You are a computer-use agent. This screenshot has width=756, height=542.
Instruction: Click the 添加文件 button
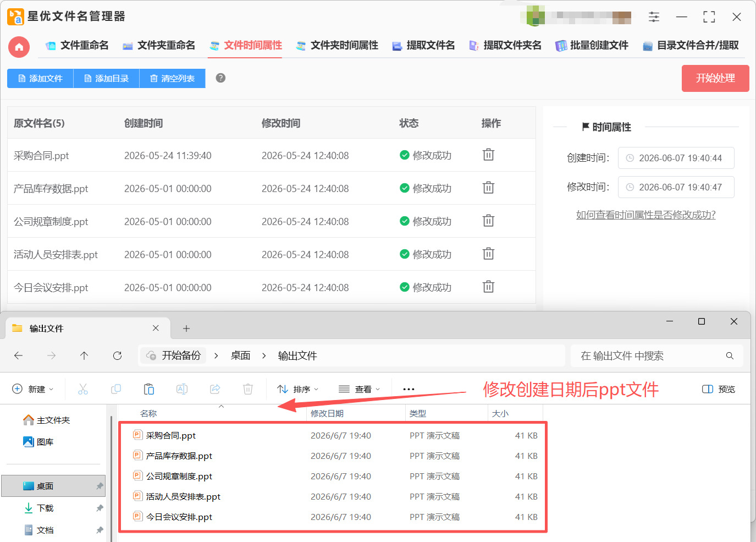click(40, 78)
